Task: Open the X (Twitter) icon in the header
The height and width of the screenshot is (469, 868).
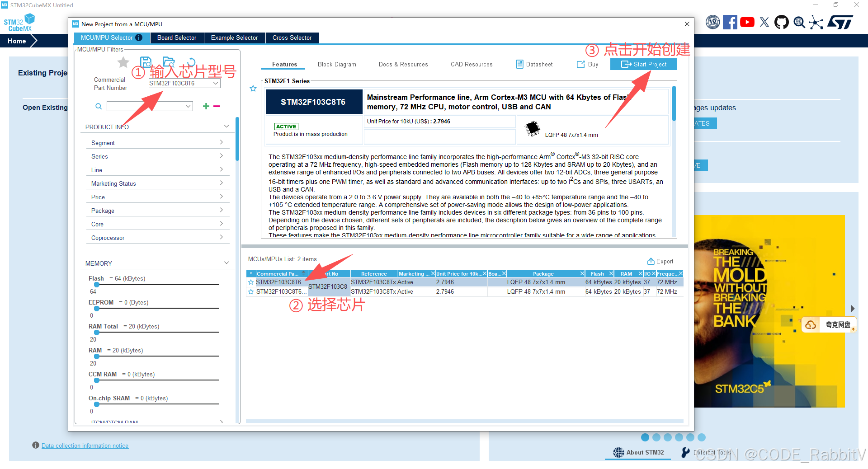Action: (x=764, y=22)
